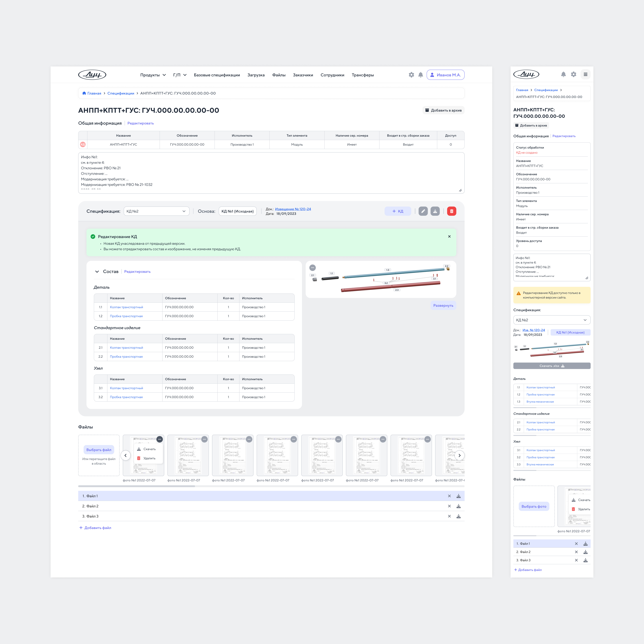Screen dimensions: 644x644
Task: Delete the specification with the red trash icon
Action: tap(452, 211)
